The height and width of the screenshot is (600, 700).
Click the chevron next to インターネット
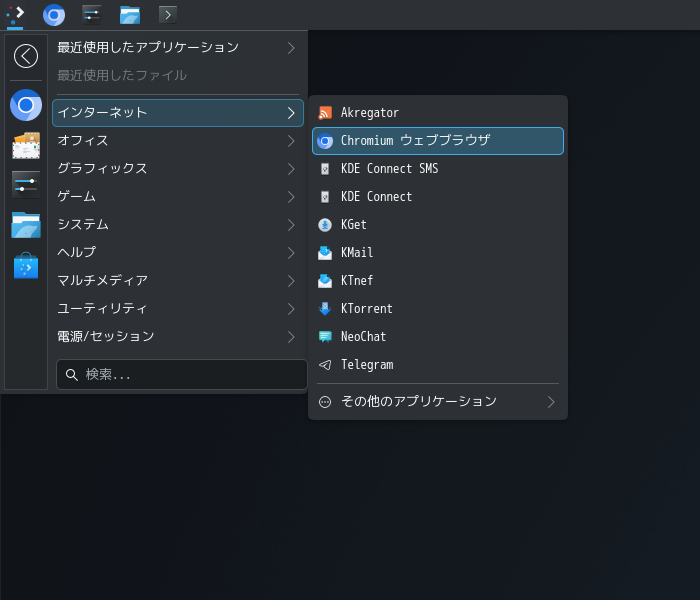pos(291,113)
